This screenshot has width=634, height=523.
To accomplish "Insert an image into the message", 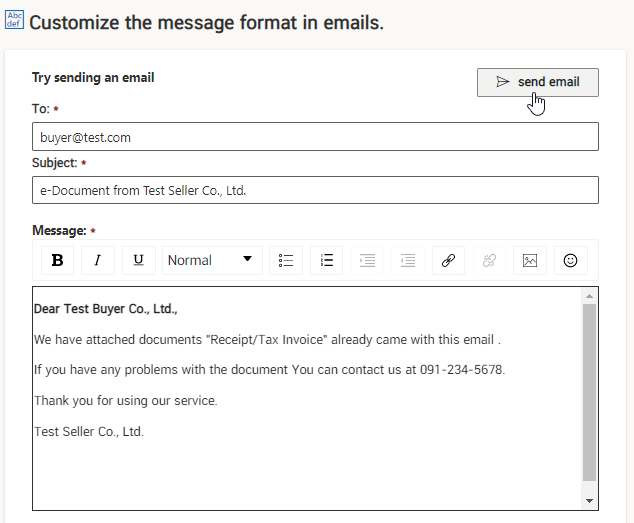I will coord(530,260).
